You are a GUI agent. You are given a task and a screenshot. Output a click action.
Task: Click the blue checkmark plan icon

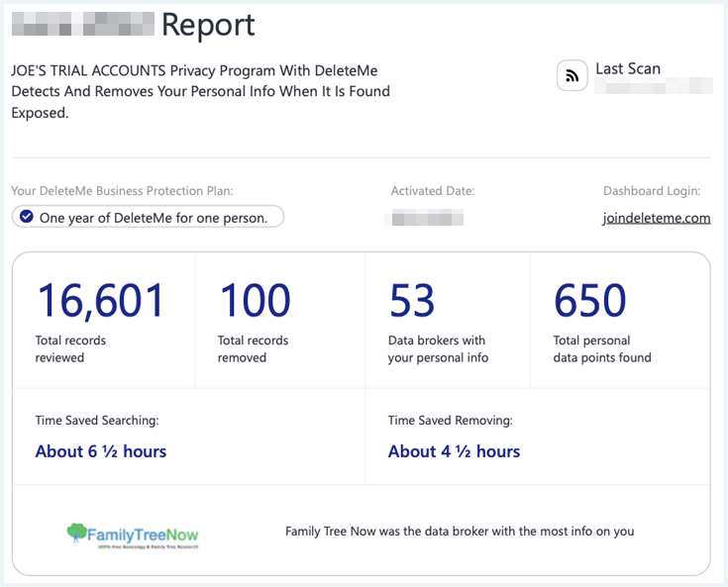pyautogui.click(x=27, y=217)
